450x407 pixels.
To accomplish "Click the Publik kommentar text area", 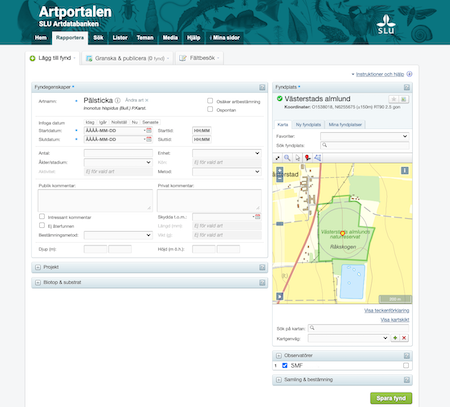I will 95,201.
